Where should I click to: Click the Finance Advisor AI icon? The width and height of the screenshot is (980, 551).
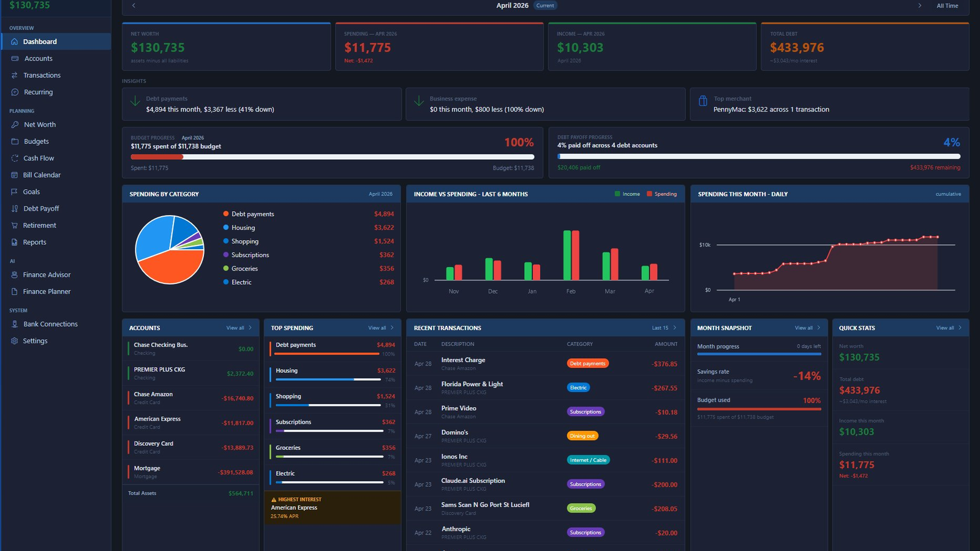coord(15,275)
